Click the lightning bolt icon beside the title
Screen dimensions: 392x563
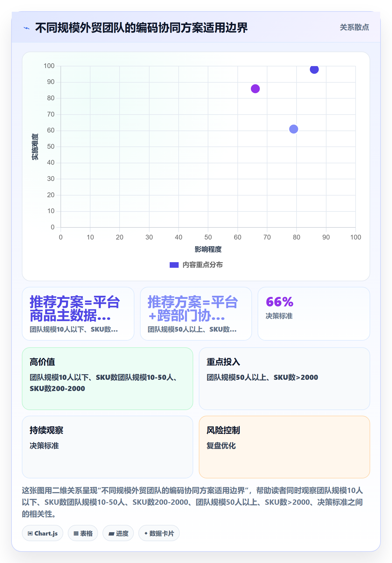tap(27, 28)
